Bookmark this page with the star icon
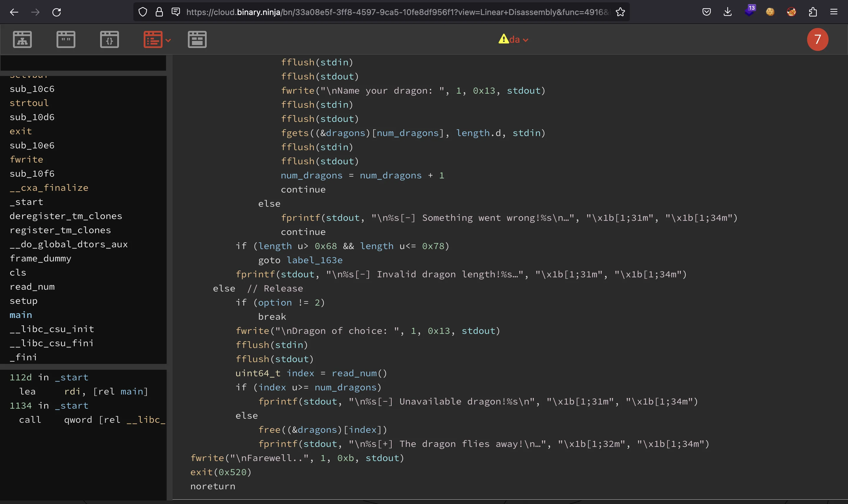The image size is (848, 504). coord(620,12)
